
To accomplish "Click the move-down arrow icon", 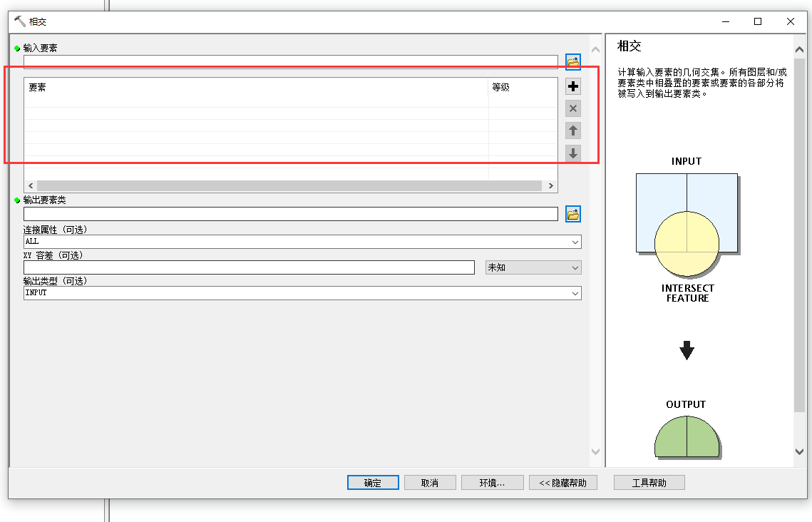I will pyautogui.click(x=573, y=153).
